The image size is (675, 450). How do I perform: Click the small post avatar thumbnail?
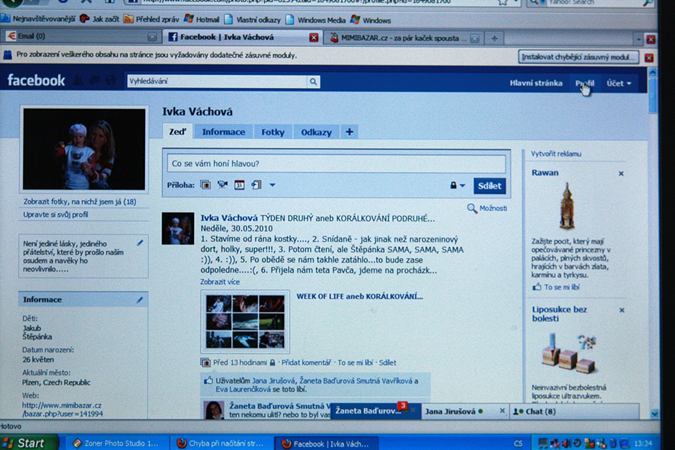point(178,228)
